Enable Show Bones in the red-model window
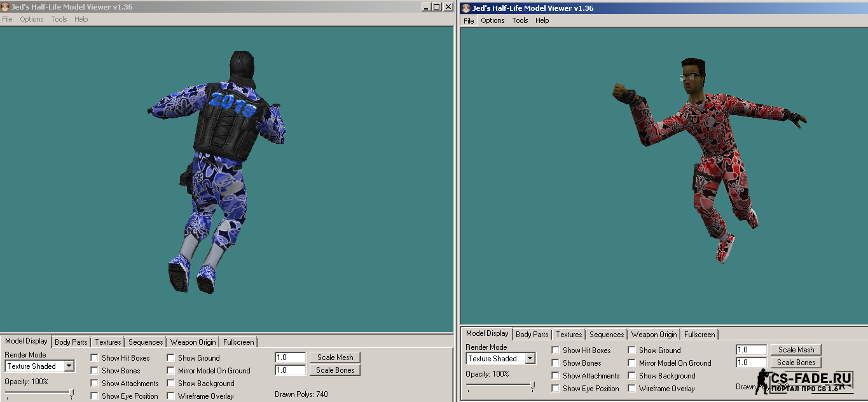 pyautogui.click(x=556, y=363)
